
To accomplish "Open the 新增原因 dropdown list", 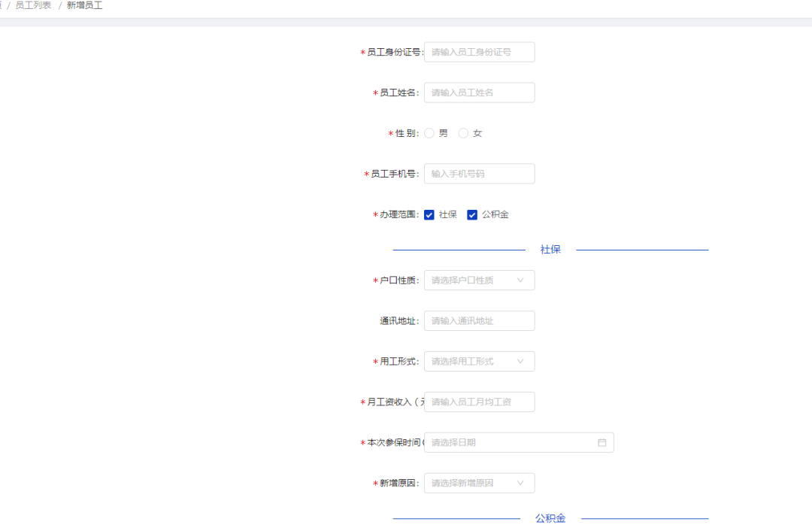I will (479, 483).
